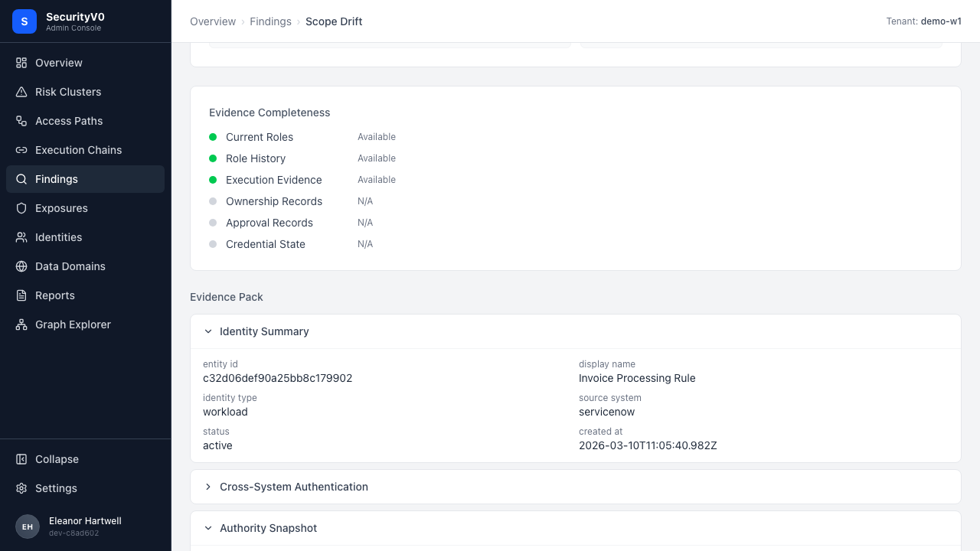This screenshot has height=551, width=980.
Task: Click the Exposures shield icon
Action: click(x=21, y=208)
